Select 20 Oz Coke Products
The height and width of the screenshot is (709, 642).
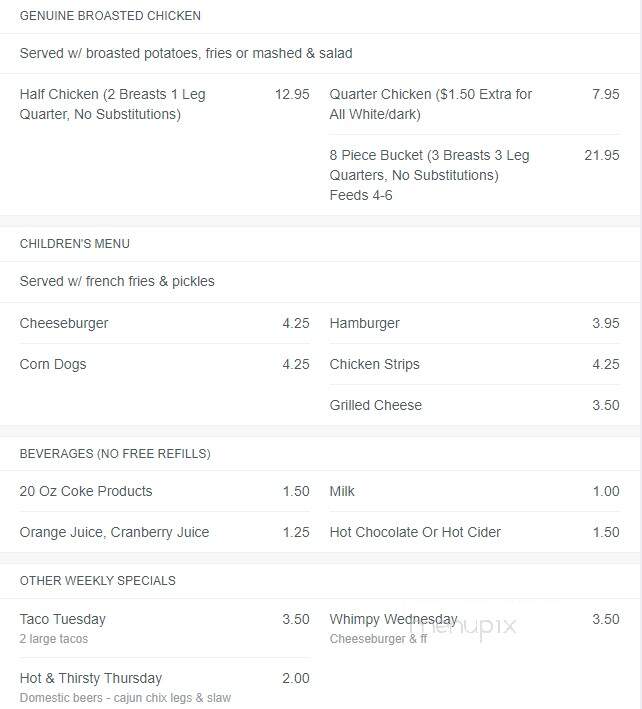[165, 492]
